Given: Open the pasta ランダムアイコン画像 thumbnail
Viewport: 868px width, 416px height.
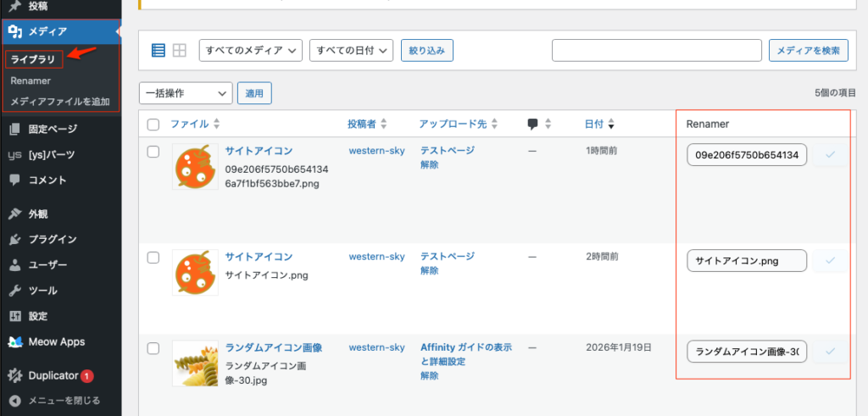Looking at the screenshot, I should 195,363.
